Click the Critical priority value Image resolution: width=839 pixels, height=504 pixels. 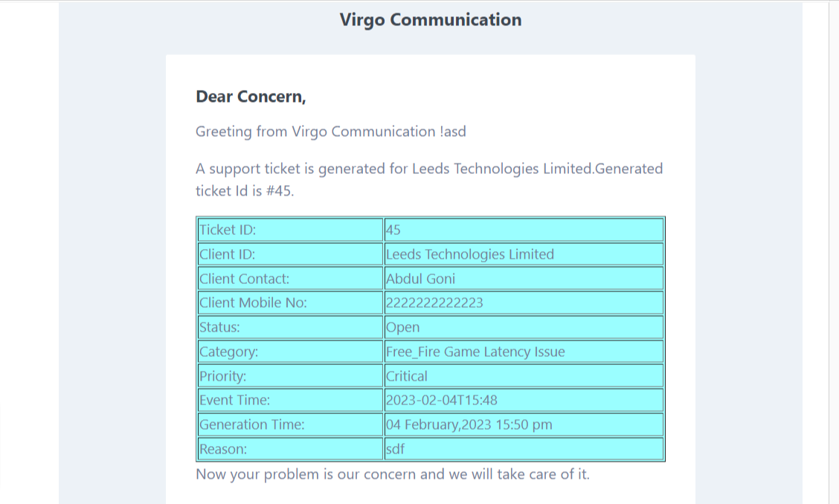[524, 375]
